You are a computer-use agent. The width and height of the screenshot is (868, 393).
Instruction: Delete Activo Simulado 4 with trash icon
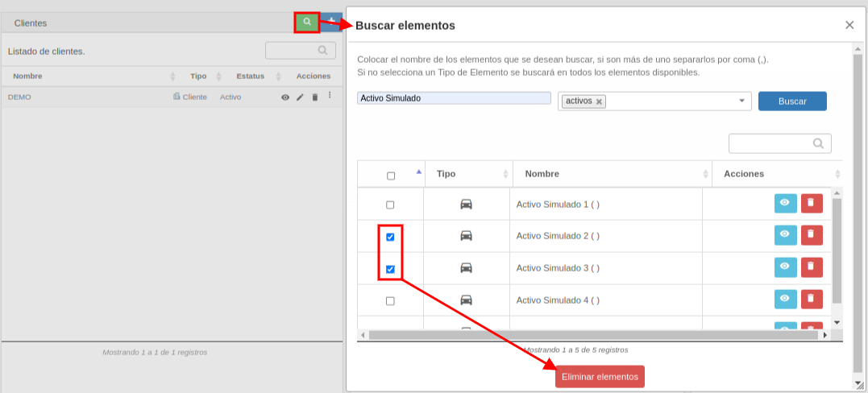click(812, 299)
